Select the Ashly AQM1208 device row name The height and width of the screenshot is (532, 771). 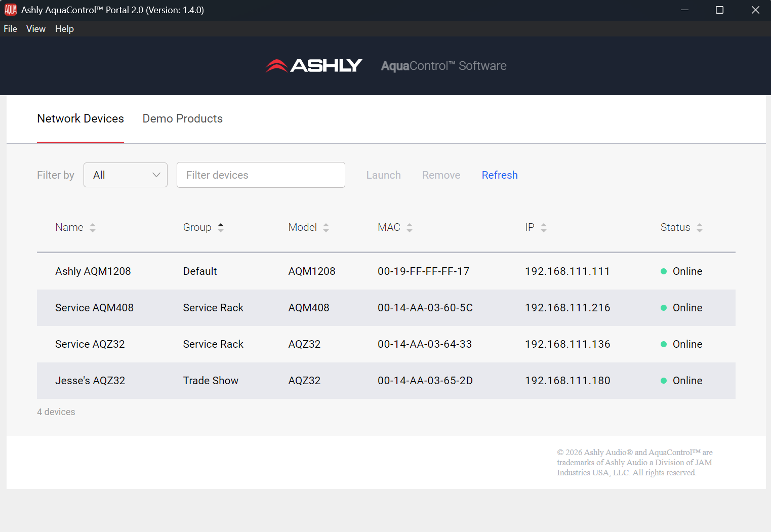(93, 271)
